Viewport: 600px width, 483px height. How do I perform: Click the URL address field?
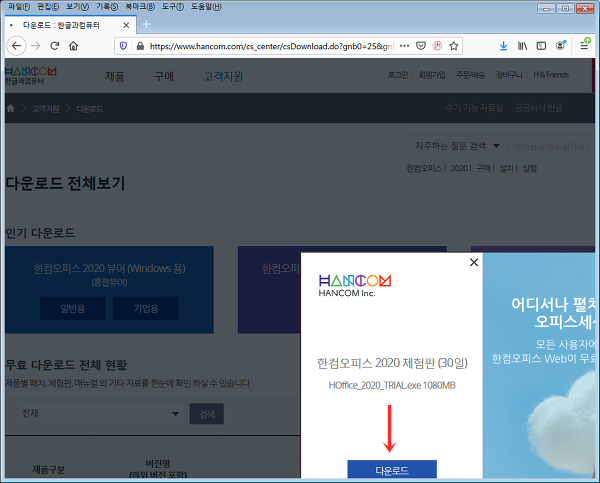click(271, 46)
